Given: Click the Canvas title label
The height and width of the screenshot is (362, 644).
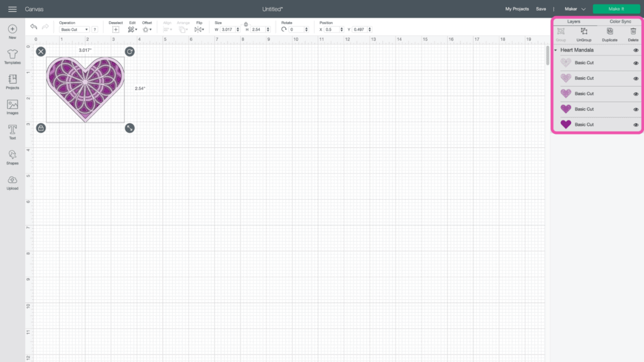Looking at the screenshot, I should 34,9.
